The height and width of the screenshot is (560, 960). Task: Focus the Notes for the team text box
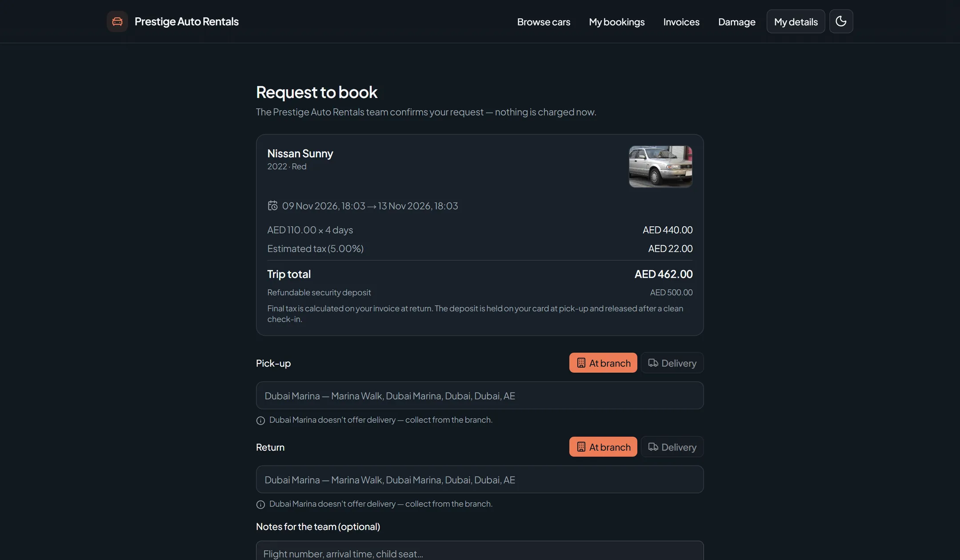click(480, 551)
